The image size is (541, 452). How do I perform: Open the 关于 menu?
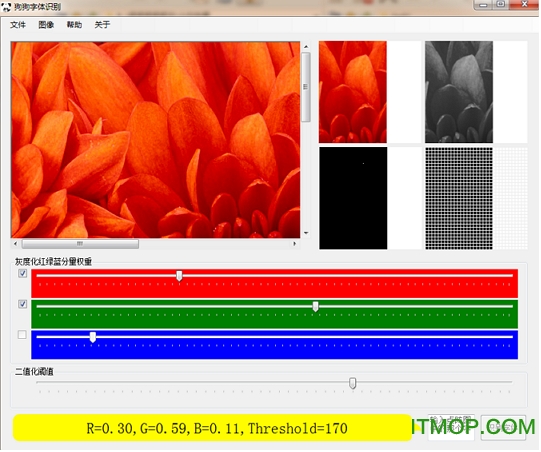pos(102,25)
